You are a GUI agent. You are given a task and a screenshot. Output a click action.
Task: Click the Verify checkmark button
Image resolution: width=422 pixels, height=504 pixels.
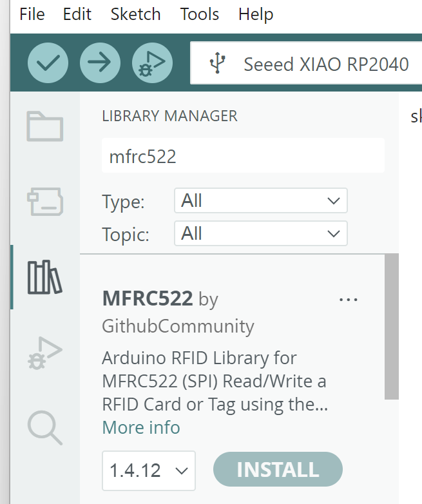pos(48,63)
